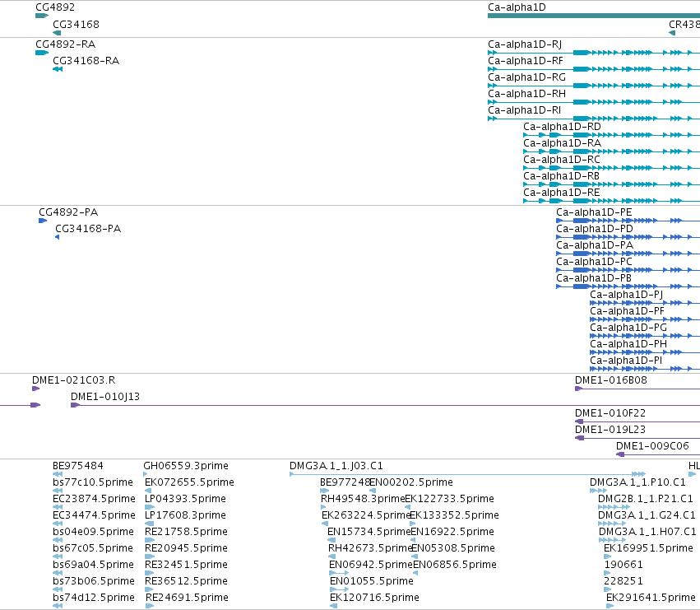The width and height of the screenshot is (700, 610).
Task: Select the Ca-alpha1D-PF protein feature
Action: coord(645,319)
